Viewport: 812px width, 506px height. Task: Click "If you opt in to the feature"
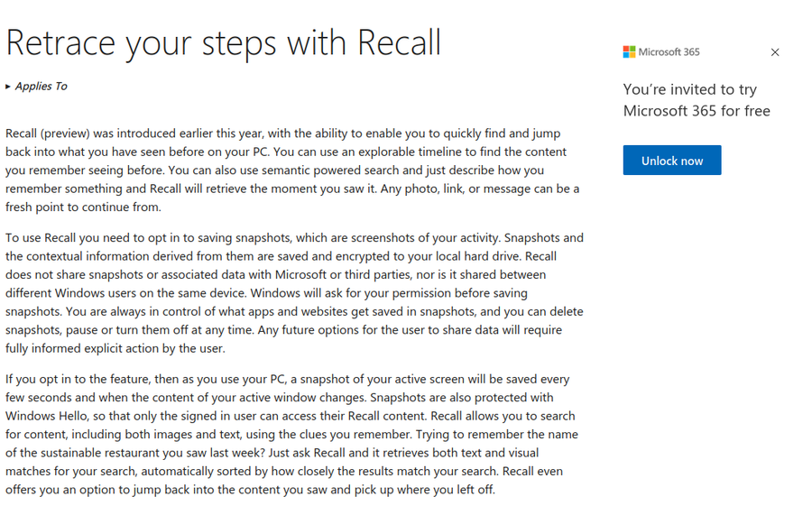(x=85, y=380)
